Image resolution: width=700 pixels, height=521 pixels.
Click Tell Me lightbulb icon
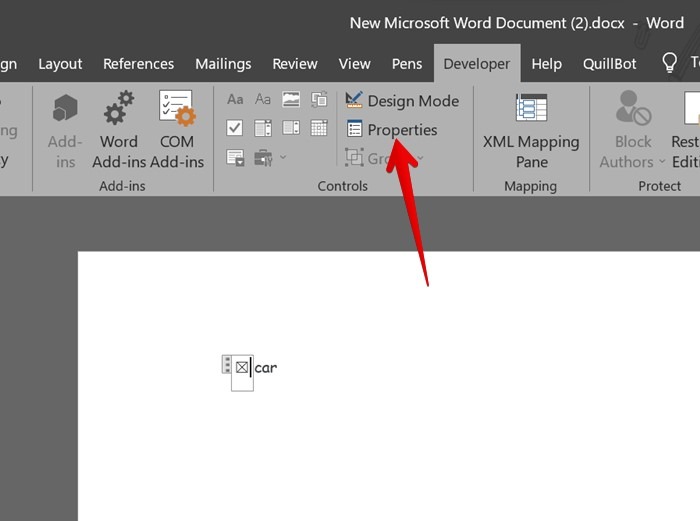pyautogui.click(x=669, y=63)
